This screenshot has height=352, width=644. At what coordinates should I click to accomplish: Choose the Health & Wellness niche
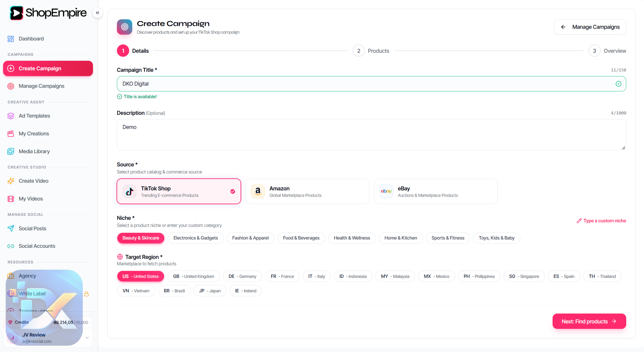tap(352, 238)
